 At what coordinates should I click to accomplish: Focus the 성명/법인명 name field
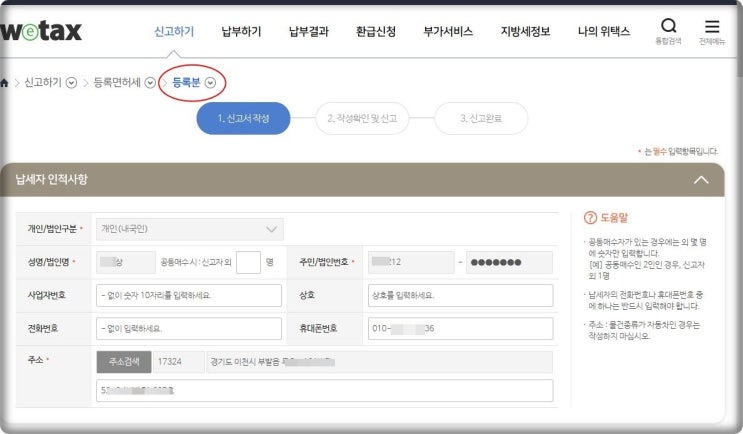pos(126,262)
